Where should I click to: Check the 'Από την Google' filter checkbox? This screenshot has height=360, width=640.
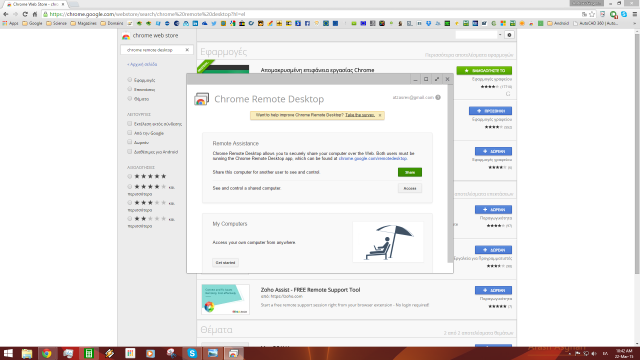click(x=130, y=133)
